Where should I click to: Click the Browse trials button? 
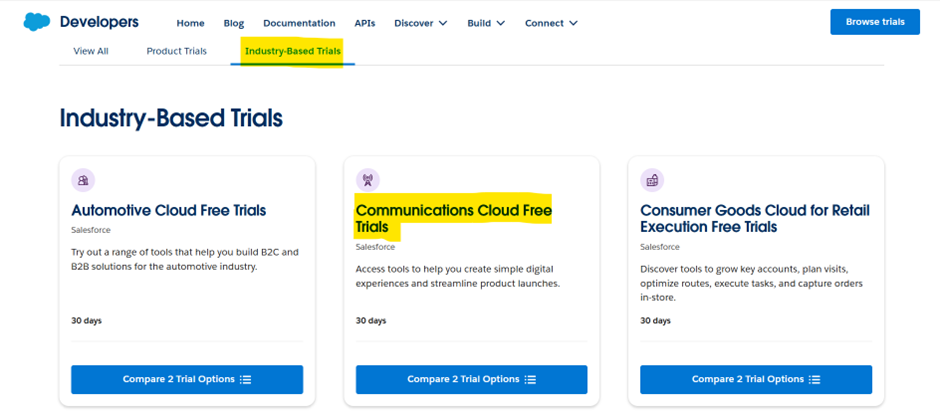tap(875, 22)
